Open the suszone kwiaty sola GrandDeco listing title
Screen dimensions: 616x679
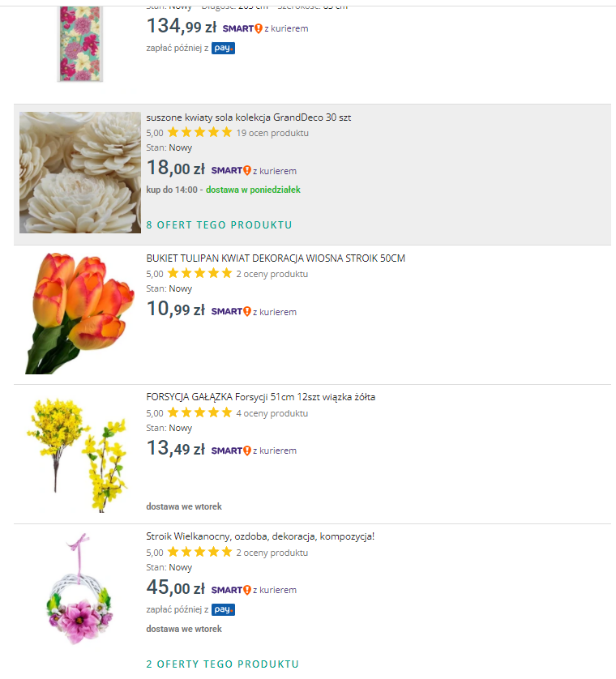point(249,117)
